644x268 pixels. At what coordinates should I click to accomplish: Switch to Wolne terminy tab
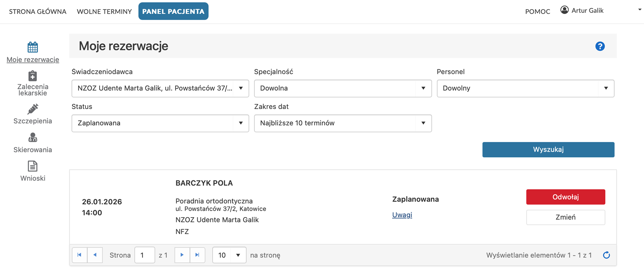(104, 11)
